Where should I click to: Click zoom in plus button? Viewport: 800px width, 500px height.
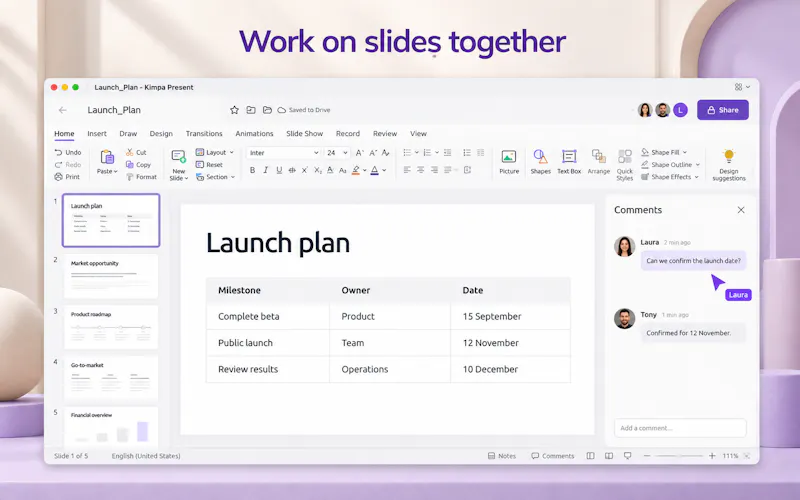[712, 456]
